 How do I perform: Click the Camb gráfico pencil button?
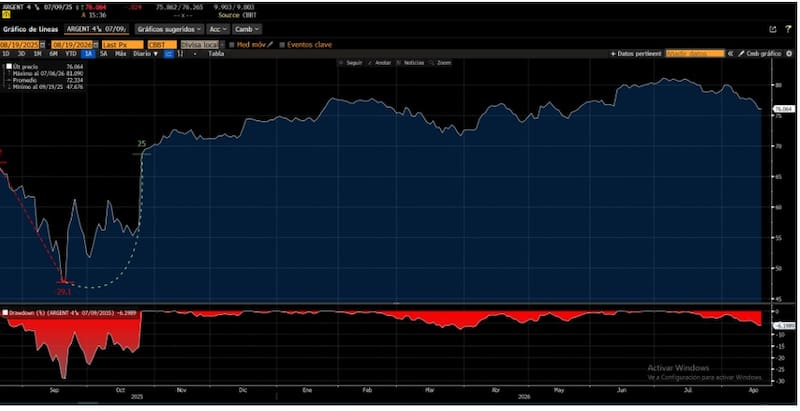coord(759,54)
